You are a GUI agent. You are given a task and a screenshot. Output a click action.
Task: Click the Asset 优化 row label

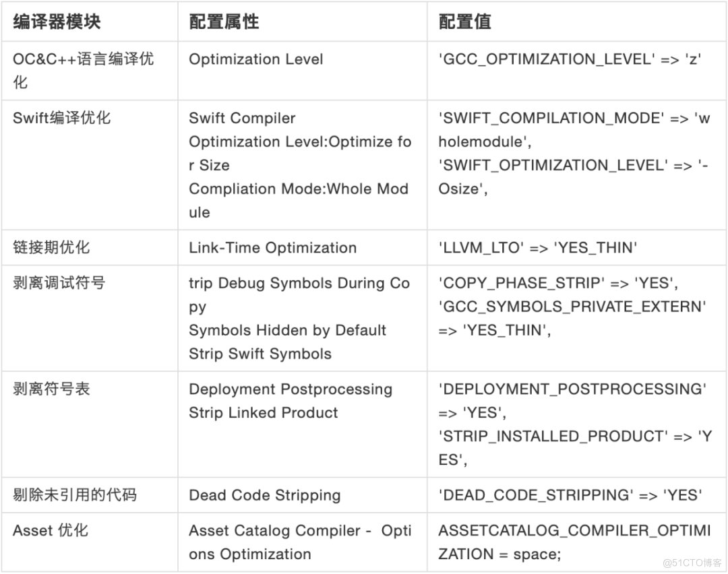[51, 530]
